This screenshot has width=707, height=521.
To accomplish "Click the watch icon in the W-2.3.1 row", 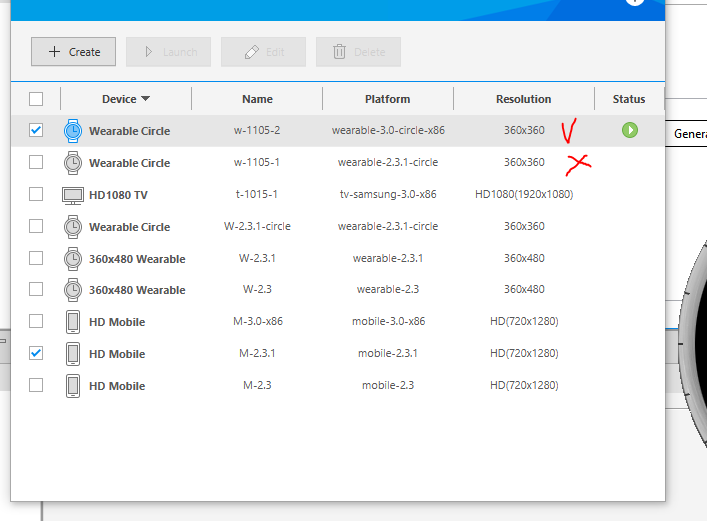I will click(x=73, y=258).
